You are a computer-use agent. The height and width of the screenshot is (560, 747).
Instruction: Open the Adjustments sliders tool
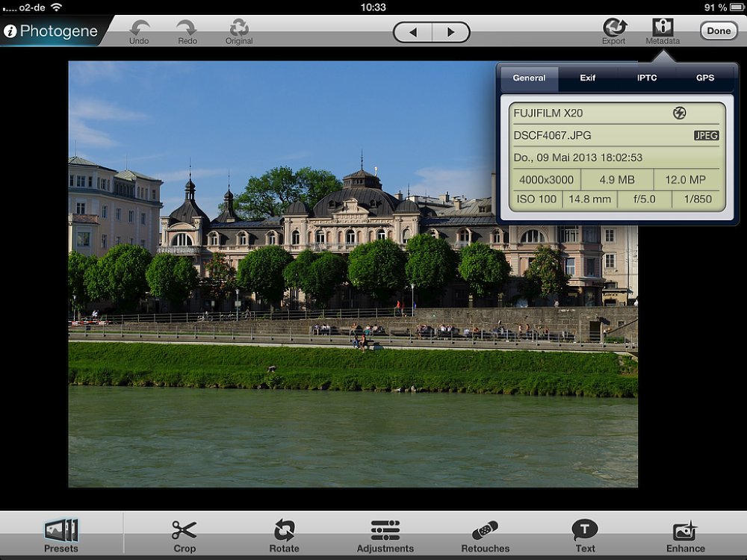point(385,532)
